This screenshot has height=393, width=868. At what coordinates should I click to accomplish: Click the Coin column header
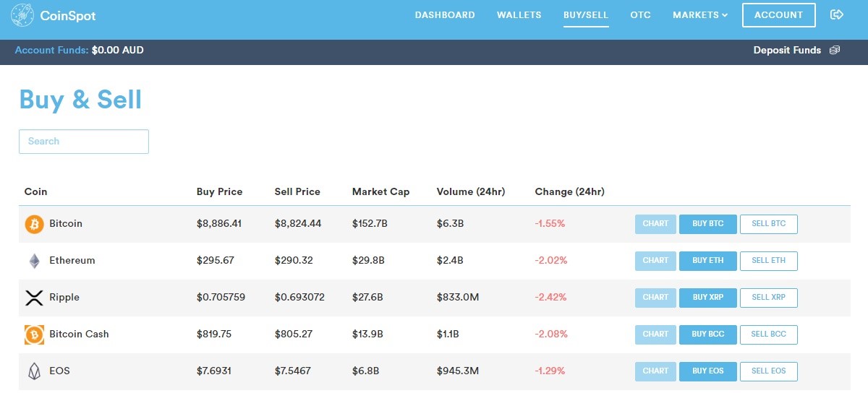pyautogui.click(x=35, y=192)
